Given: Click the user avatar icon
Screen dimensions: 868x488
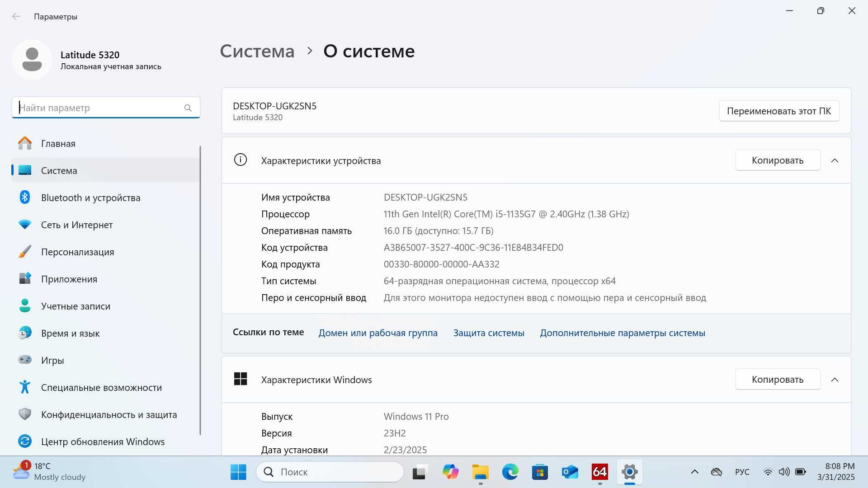Looking at the screenshot, I should pyautogui.click(x=32, y=60).
